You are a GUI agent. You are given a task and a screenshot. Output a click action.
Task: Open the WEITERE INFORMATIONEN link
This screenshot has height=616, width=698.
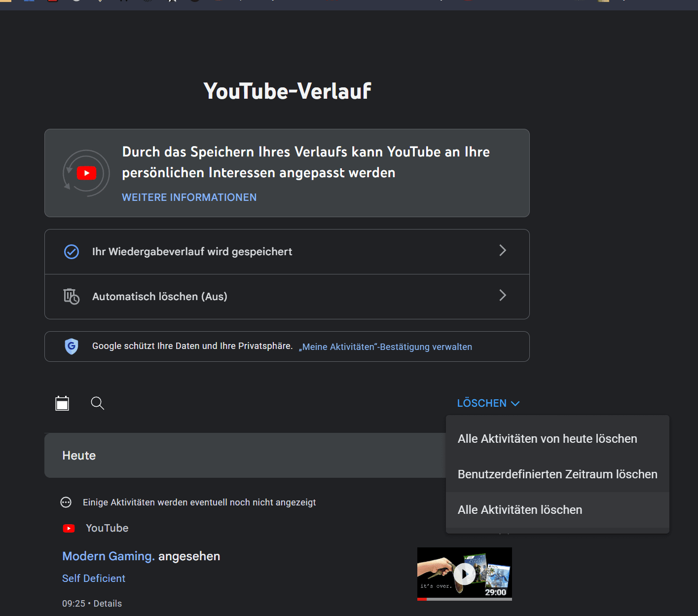189,197
